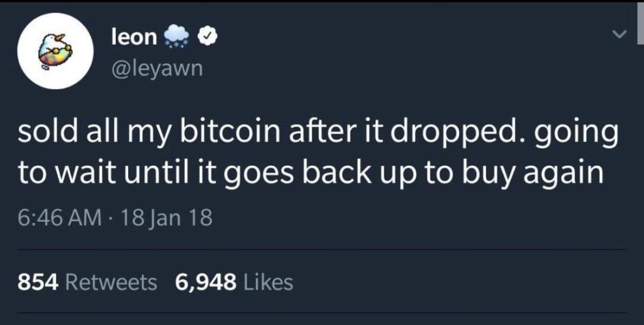Click the 6,948 like count number
The width and height of the screenshot is (644, 325).
coord(206,283)
